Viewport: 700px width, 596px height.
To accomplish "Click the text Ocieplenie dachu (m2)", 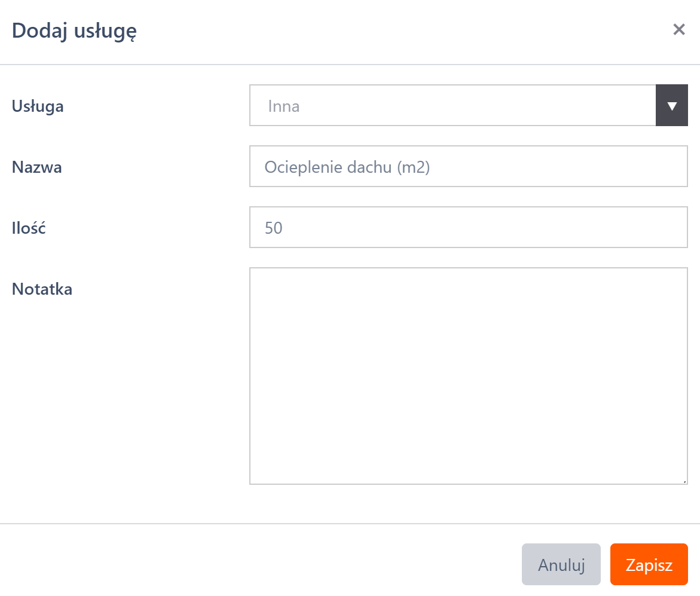I will (347, 167).
